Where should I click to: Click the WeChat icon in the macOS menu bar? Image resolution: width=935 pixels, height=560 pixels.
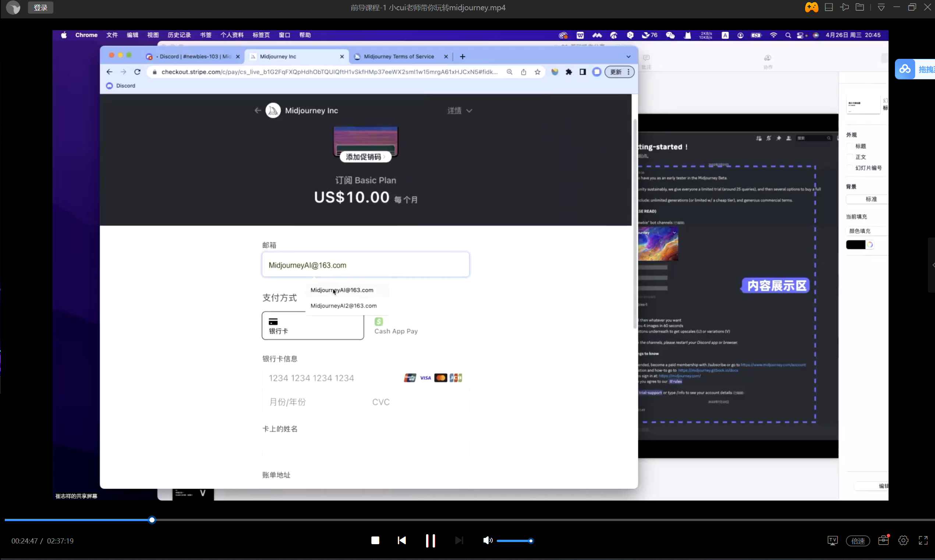[670, 35]
